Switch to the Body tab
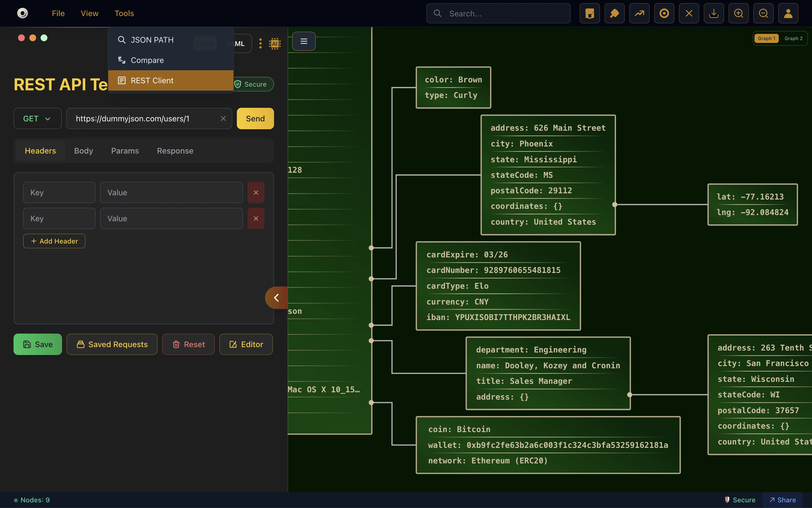The image size is (812, 508). click(83, 151)
